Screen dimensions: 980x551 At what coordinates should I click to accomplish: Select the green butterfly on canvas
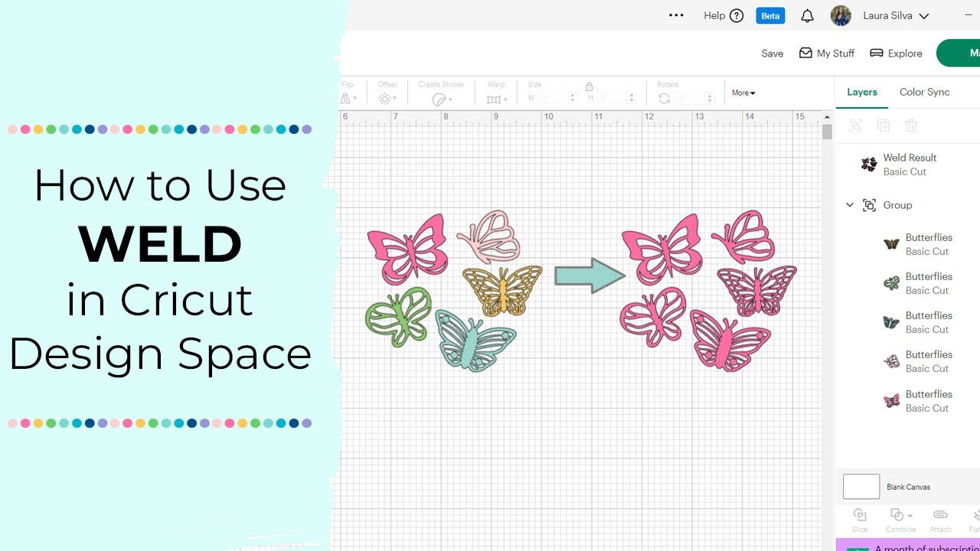point(398,318)
